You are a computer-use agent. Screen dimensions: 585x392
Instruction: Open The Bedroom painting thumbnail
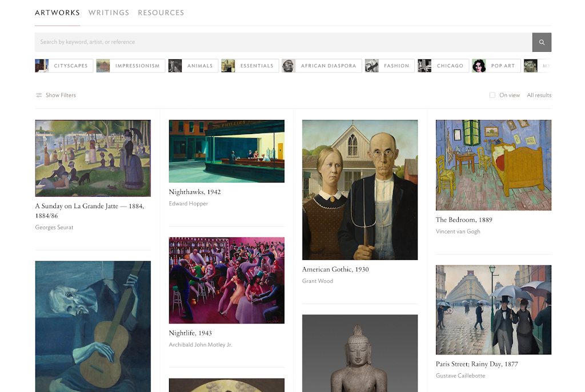[x=494, y=165]
